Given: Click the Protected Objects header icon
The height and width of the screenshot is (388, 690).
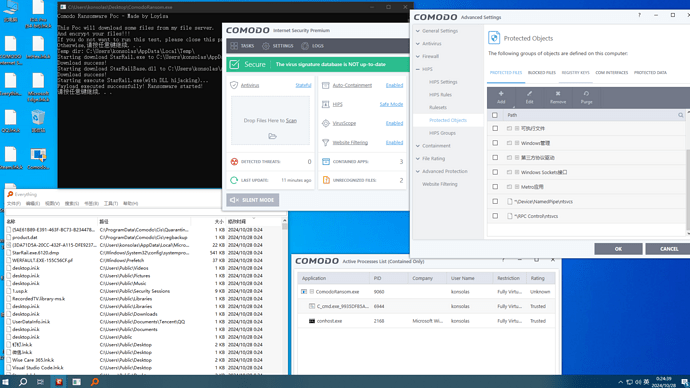Looking at the screenshot, I should click(x=494, y=38).
